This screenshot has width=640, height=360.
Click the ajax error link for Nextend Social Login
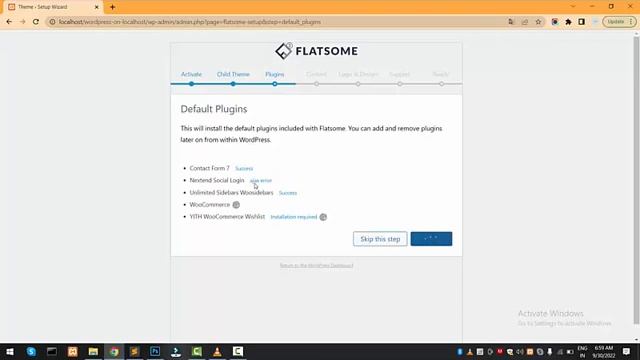click(x=260, y=180)
